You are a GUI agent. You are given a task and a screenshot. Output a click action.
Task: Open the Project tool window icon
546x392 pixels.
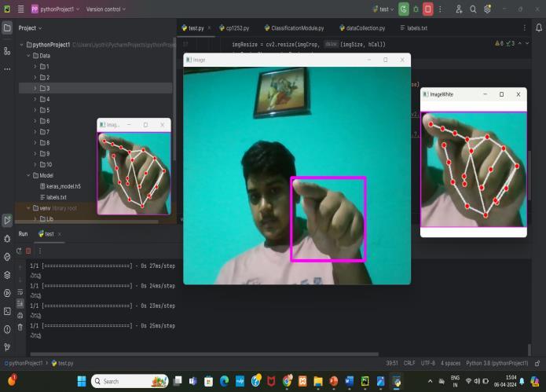click(7, 27)
